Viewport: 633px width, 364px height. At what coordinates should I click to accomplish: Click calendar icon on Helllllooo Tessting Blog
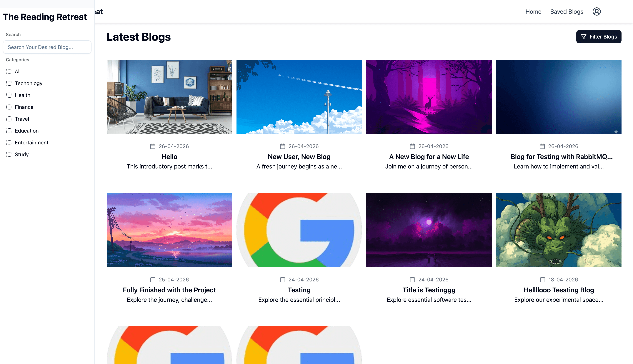pyautogui.click(x=542, y=280)
